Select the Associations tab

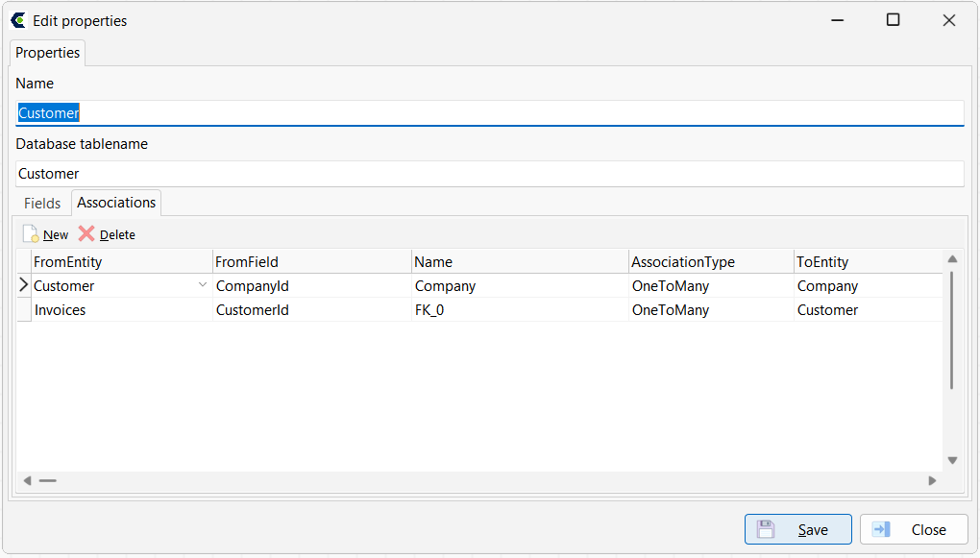[116, 203]
